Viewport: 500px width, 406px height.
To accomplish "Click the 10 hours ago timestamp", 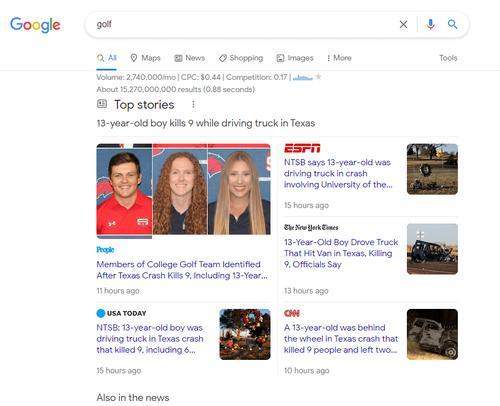I will (x=307, y=371).
